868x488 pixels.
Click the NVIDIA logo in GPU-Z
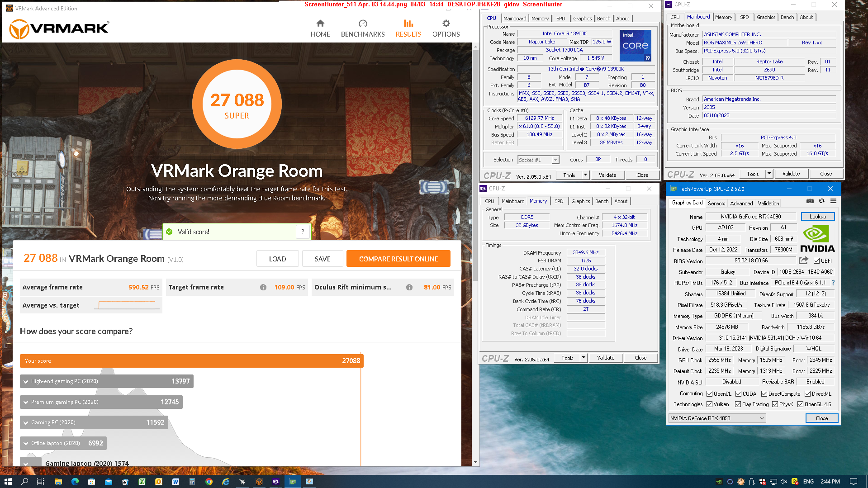[x=817, y=239]
